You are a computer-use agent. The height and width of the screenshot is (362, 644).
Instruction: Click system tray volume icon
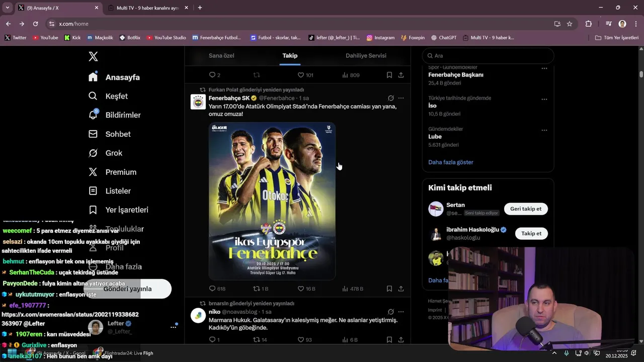click(587, 353)
